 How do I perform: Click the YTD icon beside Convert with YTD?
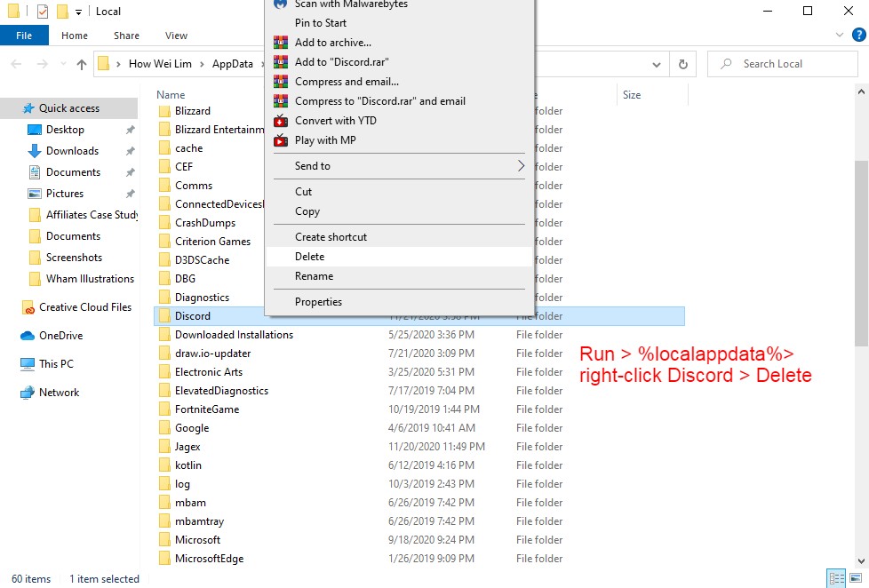(281, 120)
